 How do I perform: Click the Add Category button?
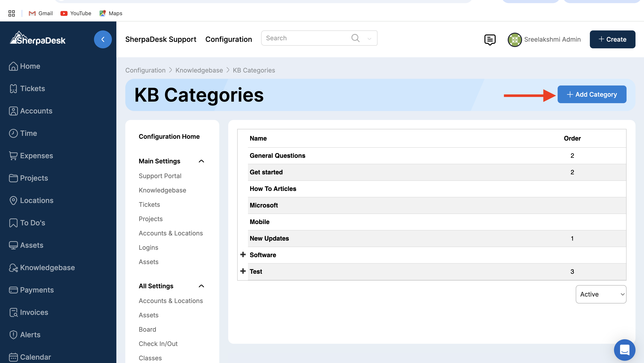pos(591,94)
